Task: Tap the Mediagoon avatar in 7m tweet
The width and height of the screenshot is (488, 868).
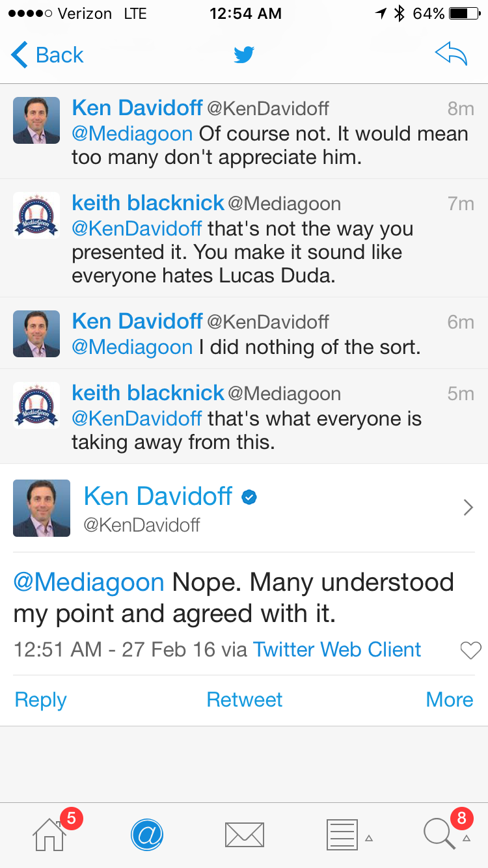Action: (36, 215)
